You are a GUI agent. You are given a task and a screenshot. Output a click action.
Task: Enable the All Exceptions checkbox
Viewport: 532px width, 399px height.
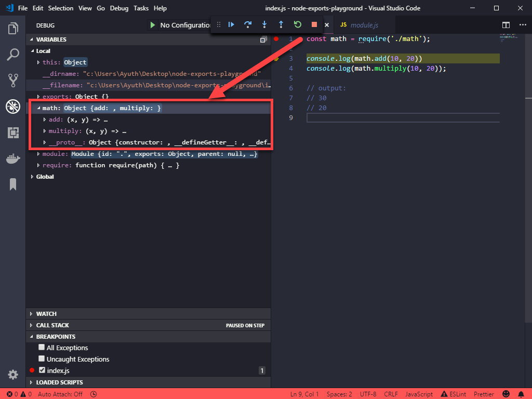pyautogui.click(x=42, y=348)
